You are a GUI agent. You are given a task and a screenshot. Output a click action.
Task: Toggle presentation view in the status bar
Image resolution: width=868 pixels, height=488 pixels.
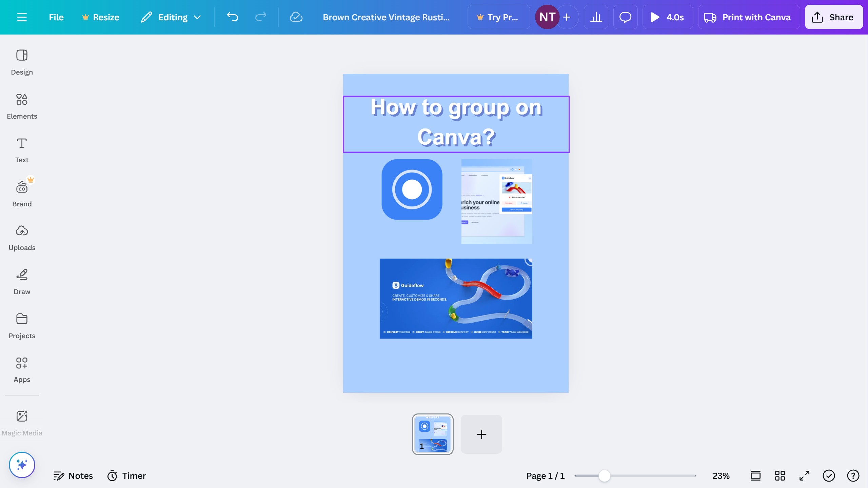(755, 475)
